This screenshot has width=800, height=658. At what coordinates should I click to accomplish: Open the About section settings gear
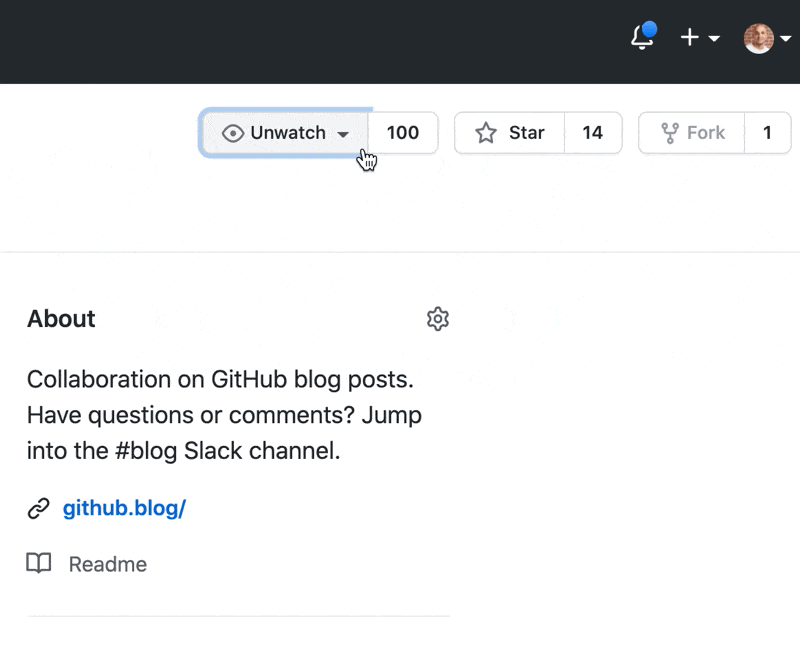438,319
